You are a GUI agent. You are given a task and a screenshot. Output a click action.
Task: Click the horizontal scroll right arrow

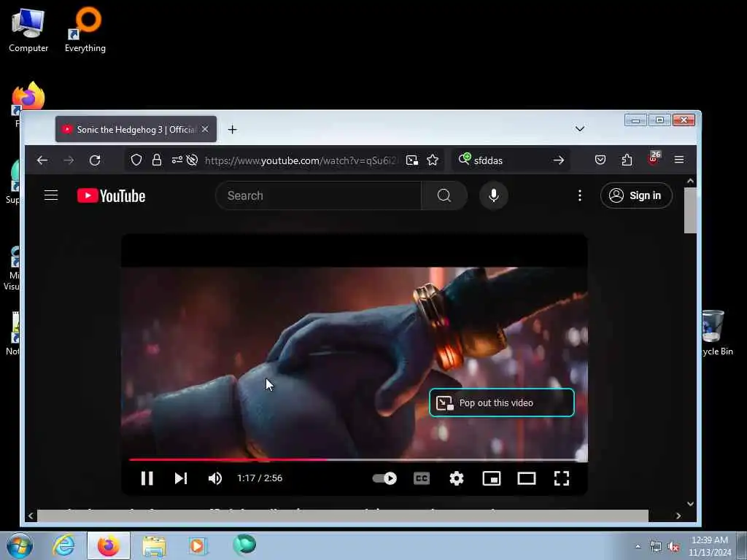pos(678,516)
